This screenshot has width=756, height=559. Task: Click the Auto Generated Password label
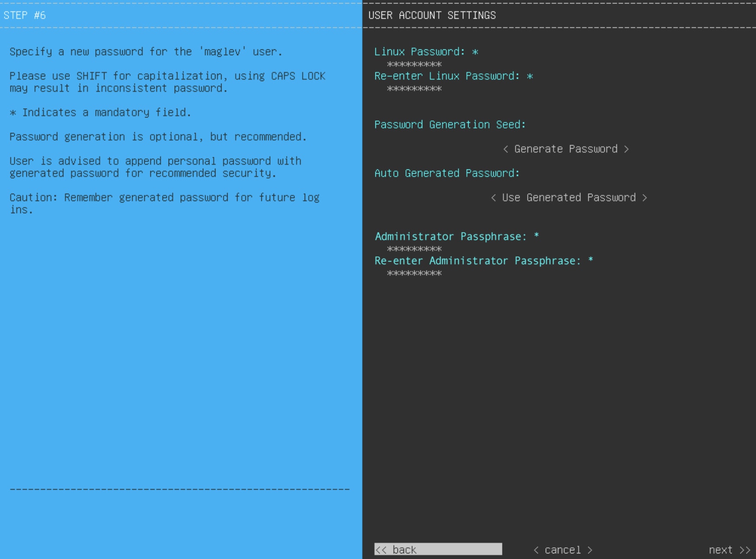tap(446, 173)
